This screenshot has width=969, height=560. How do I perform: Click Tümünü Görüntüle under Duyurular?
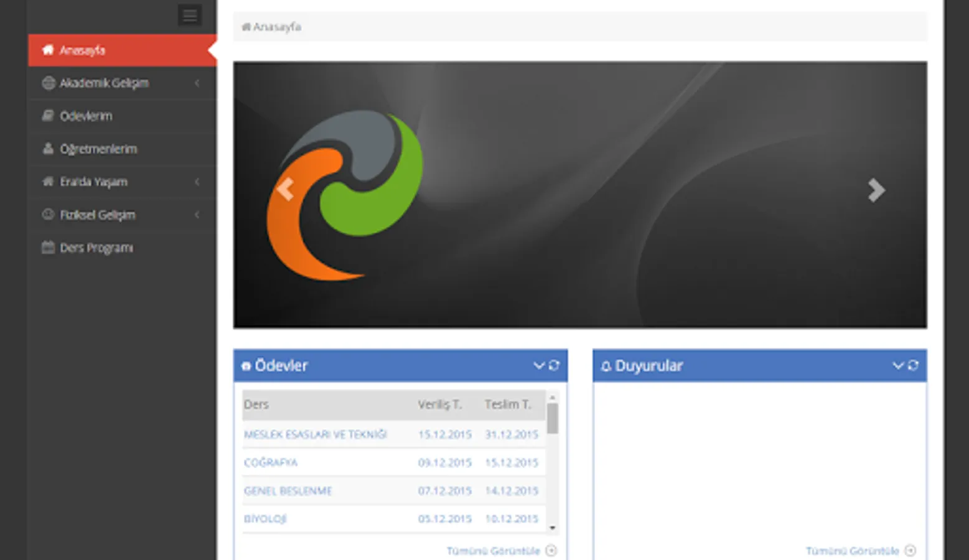[x=852, y=551]
